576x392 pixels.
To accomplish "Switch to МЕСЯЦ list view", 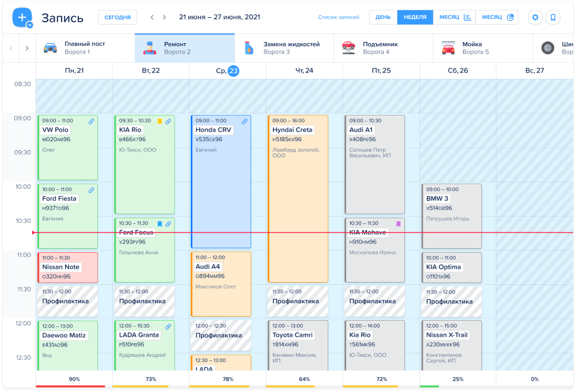I will [x=455, y=17].
